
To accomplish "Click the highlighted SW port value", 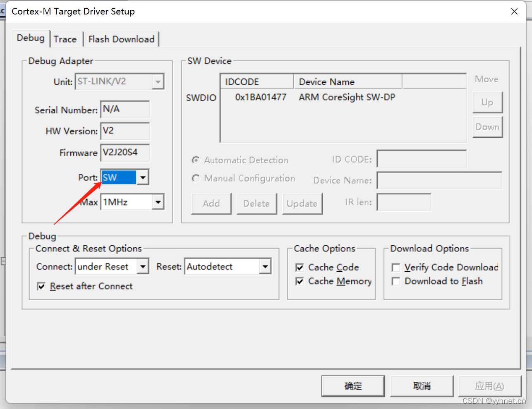I will pos(119,177).
